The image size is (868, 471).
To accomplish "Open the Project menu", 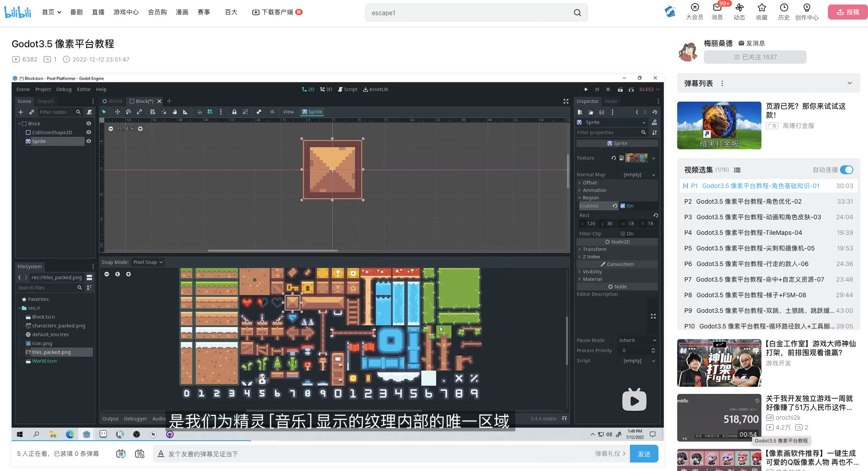I will 43,89.
